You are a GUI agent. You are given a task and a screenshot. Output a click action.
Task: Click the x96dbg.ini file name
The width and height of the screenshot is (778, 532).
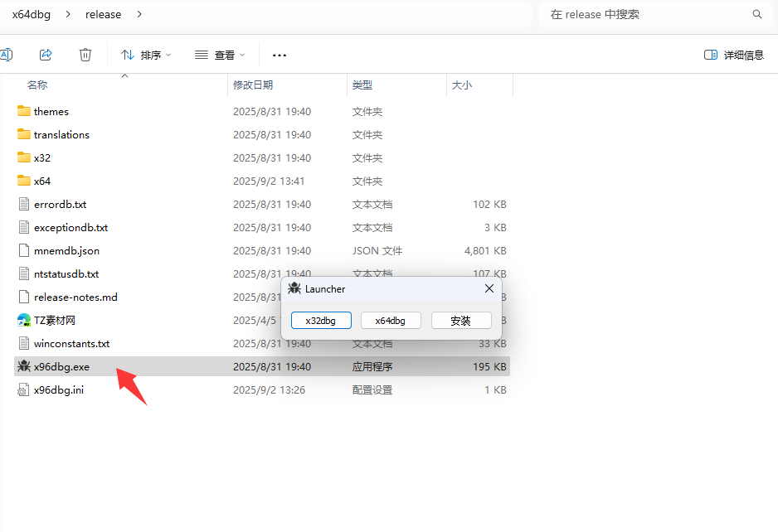click(59, 390)
